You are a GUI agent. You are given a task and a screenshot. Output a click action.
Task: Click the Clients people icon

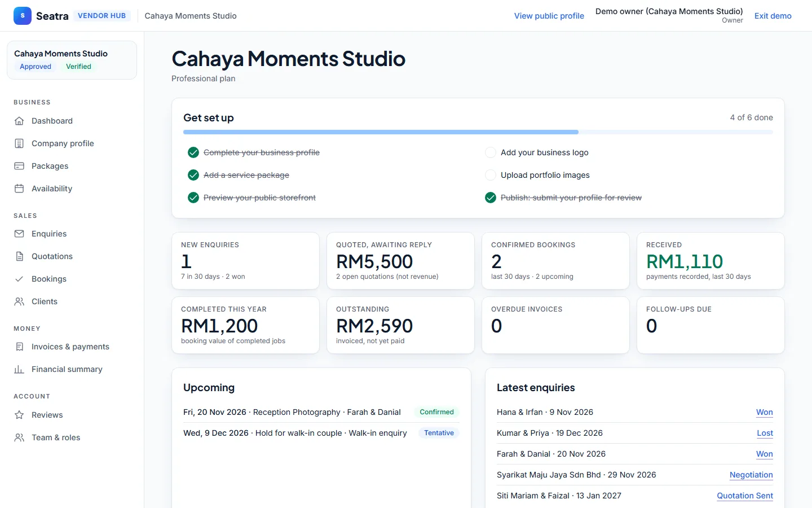point(19,301)
